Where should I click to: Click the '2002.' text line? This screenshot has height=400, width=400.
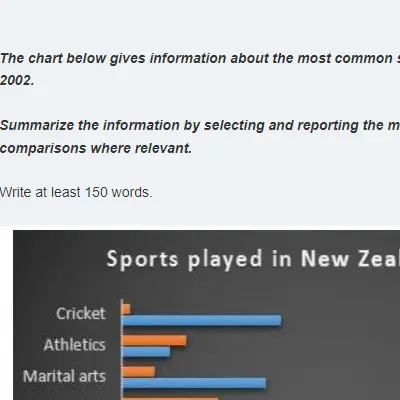coord(17,80)
